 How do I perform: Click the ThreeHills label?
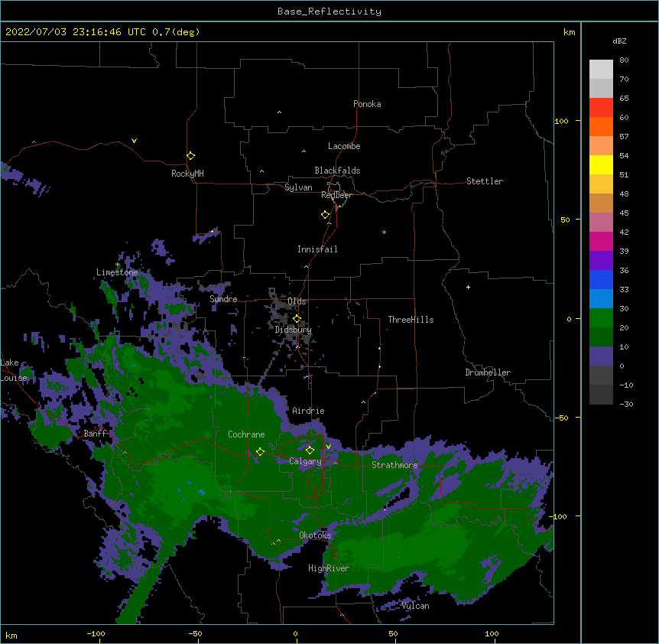click(x=411, y=320)
